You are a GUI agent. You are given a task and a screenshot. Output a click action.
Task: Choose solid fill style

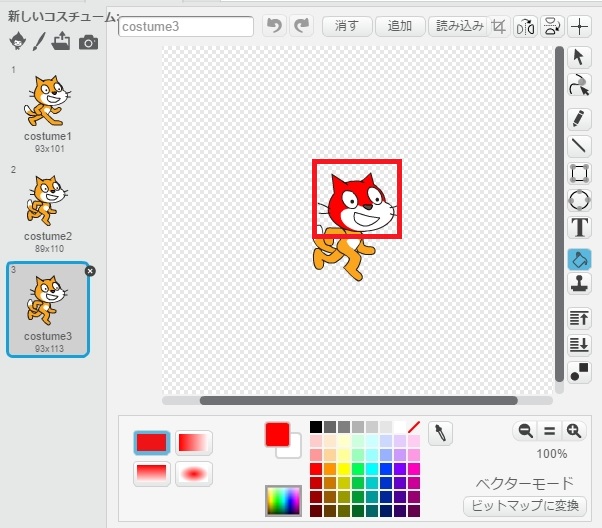152,442
